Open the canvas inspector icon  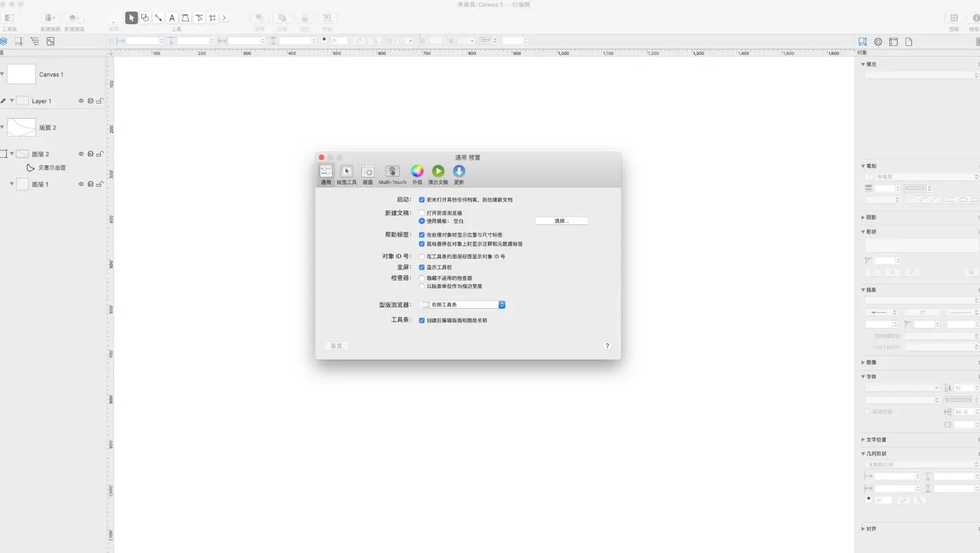894,42
